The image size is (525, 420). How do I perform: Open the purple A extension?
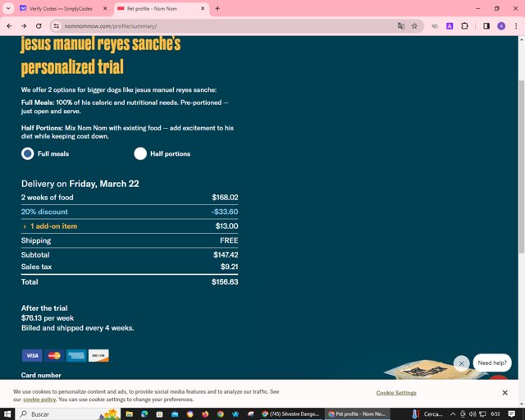click(450, 25)
